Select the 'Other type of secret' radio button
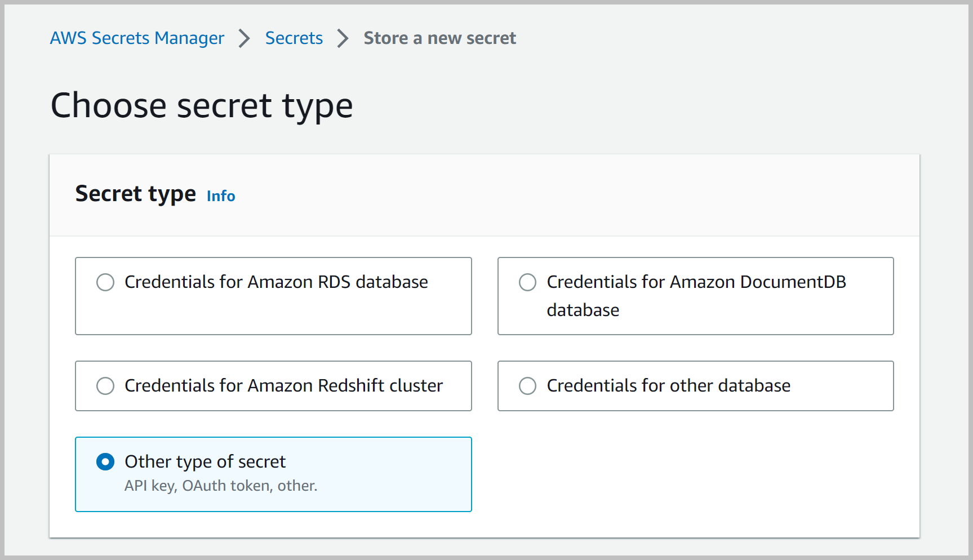The image size is (973, 560). tap(105, 462)
